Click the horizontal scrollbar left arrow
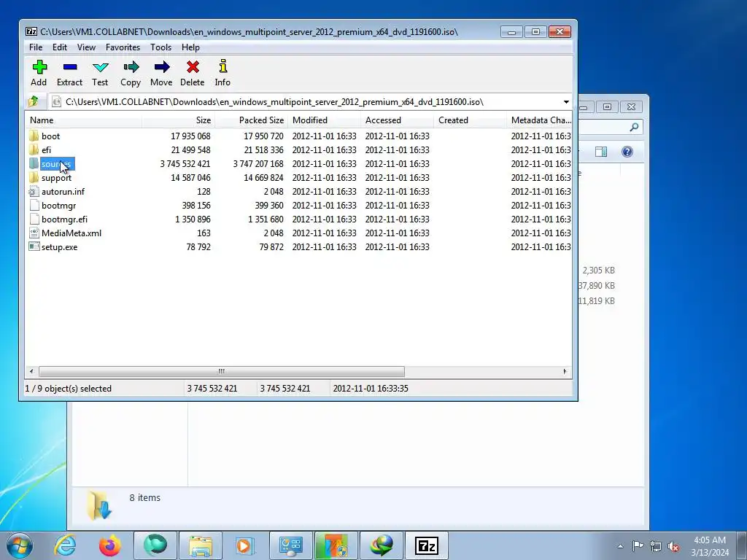747x560 pixels. coord(31,371)
